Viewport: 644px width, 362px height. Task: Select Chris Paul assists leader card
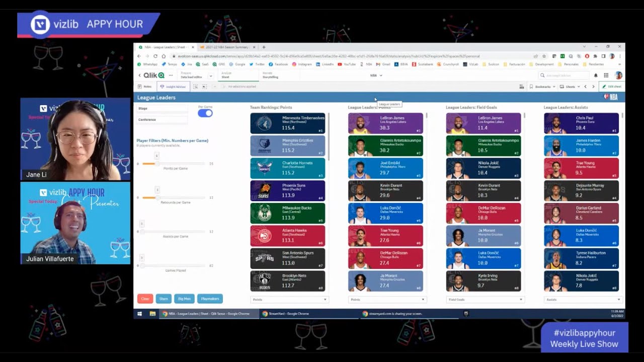(581, 123)
